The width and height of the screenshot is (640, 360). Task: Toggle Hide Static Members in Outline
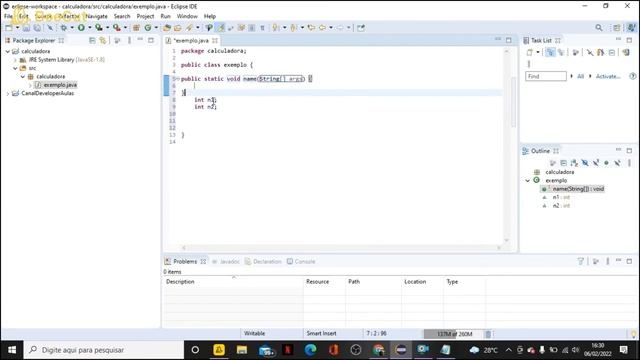tap(596, 163)
